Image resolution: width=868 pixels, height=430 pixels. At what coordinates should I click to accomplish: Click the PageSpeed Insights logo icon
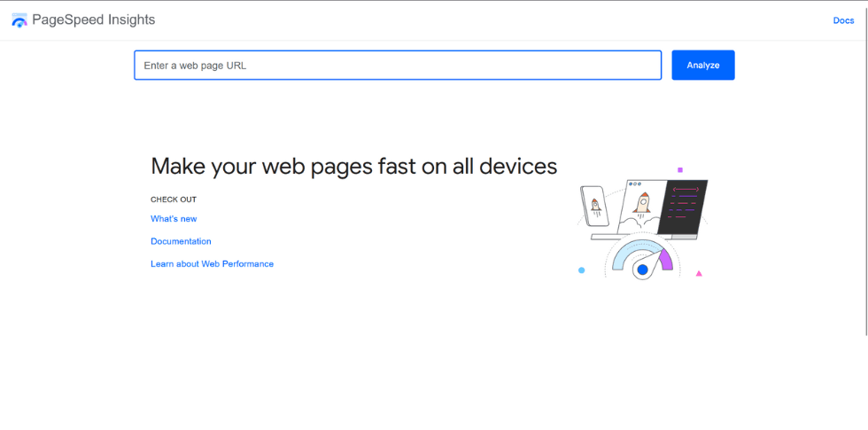(x=19, y=20)
